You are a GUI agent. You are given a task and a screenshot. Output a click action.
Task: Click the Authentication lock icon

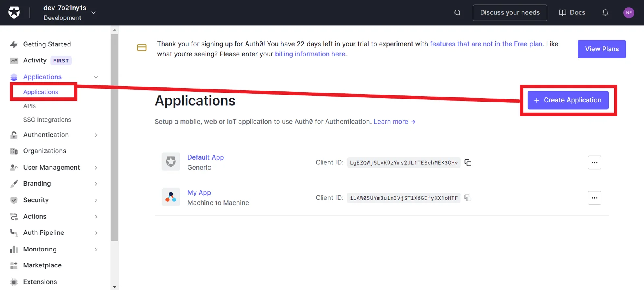pyautogui.click(x=14, y=135)
